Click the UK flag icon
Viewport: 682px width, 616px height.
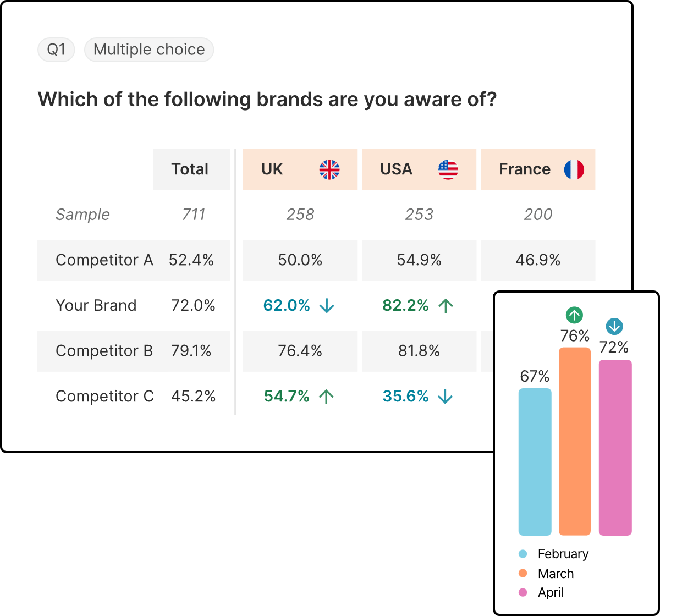pos(329,169)
